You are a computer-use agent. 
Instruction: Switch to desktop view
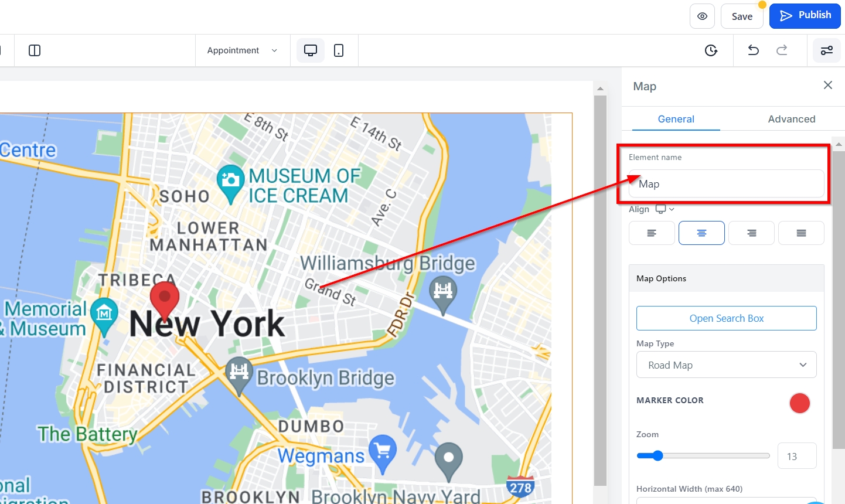click(310, 50)
